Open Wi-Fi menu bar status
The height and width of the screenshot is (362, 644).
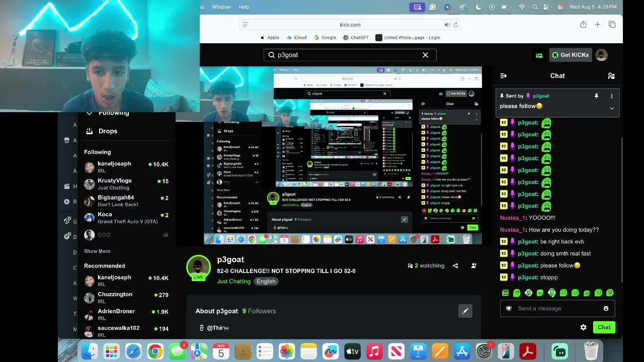pyautogui.click(x=522, y=7)
